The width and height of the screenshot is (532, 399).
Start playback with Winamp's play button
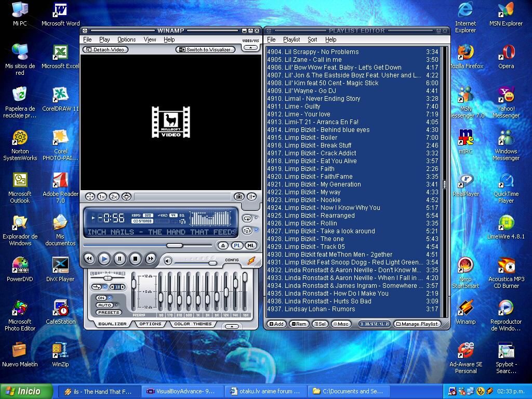click(x=104, y=259)
